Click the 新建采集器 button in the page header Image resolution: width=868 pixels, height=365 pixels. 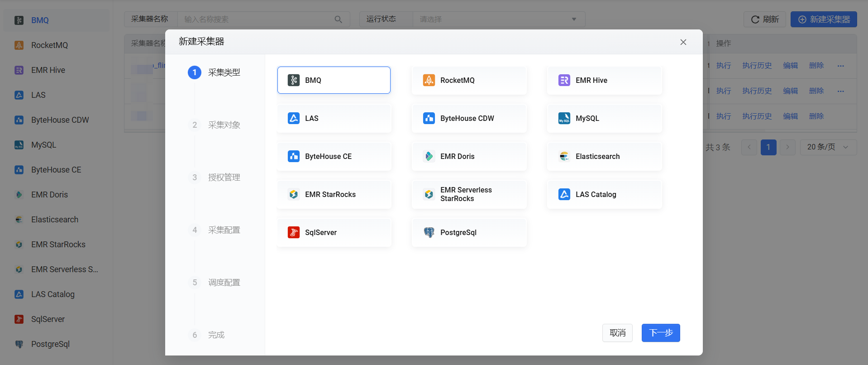[x=824, y=19]
